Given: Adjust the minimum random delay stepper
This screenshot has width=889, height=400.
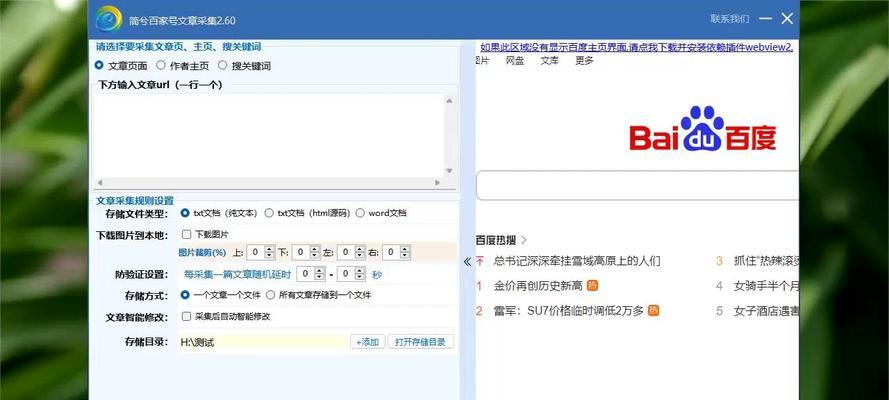Looking at the screenshot, I should tap(320, 274).
